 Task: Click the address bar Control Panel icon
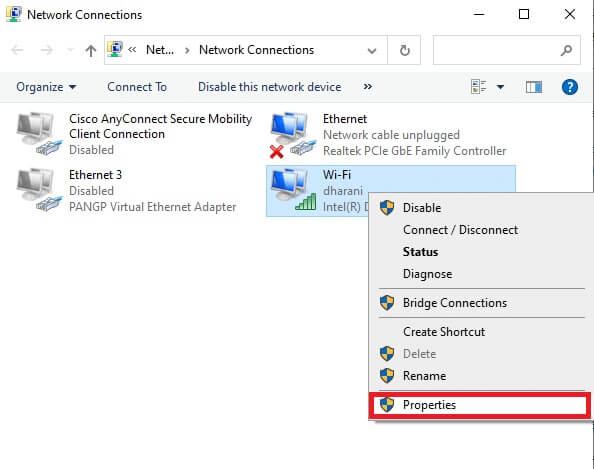115,49
